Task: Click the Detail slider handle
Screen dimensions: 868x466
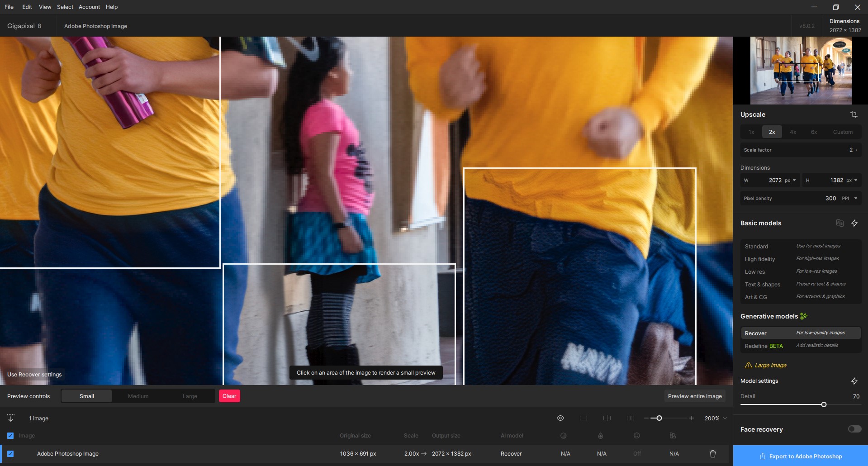Action: 823,404
